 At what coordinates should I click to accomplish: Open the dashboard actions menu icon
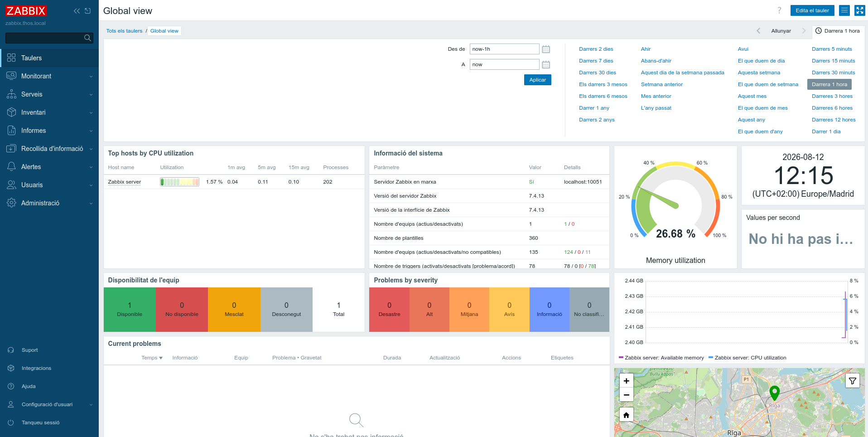click(x=844, y=10)
